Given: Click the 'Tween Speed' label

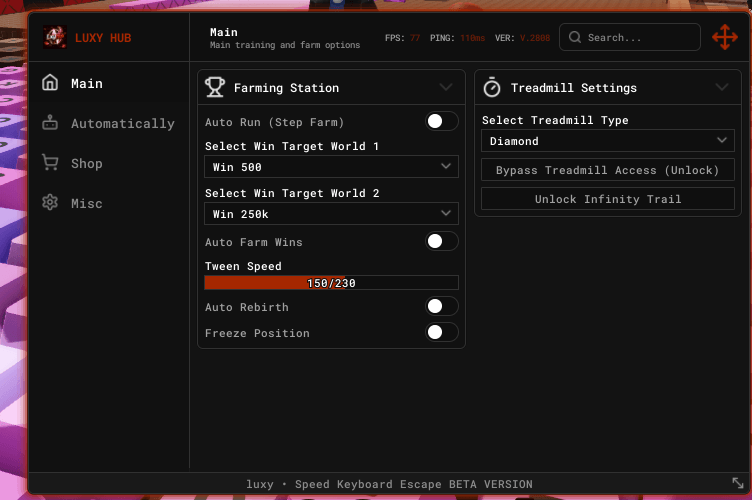Looking at the screenshot, I should pos(243,266).
